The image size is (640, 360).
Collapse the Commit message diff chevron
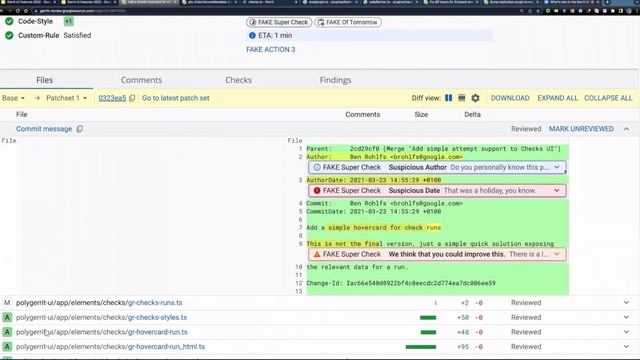626,129
